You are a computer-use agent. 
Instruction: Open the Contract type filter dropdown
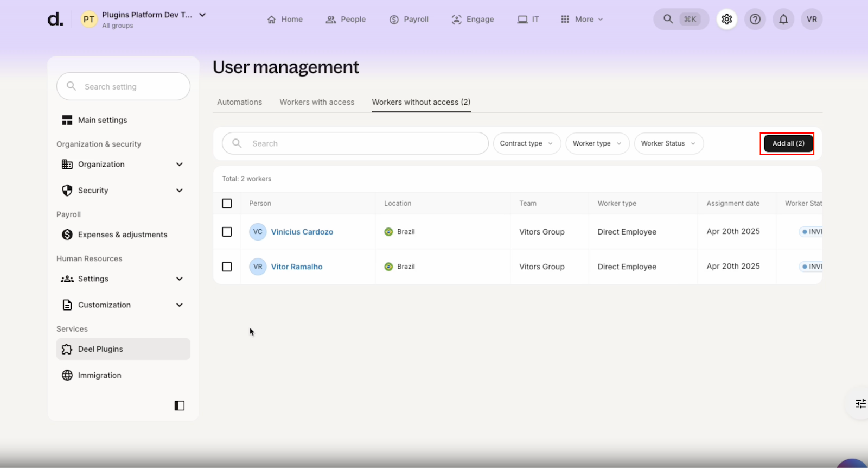(x=526, y=143)
